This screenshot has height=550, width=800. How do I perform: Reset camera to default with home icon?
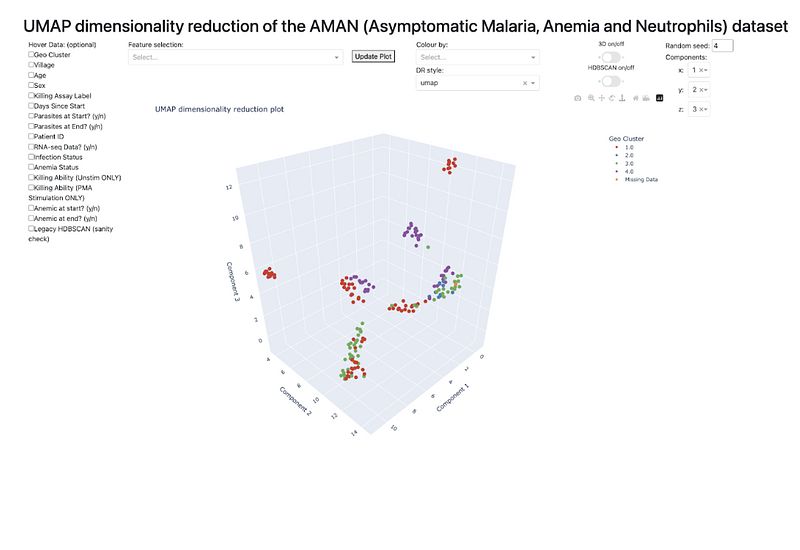(x=636, y=98)
